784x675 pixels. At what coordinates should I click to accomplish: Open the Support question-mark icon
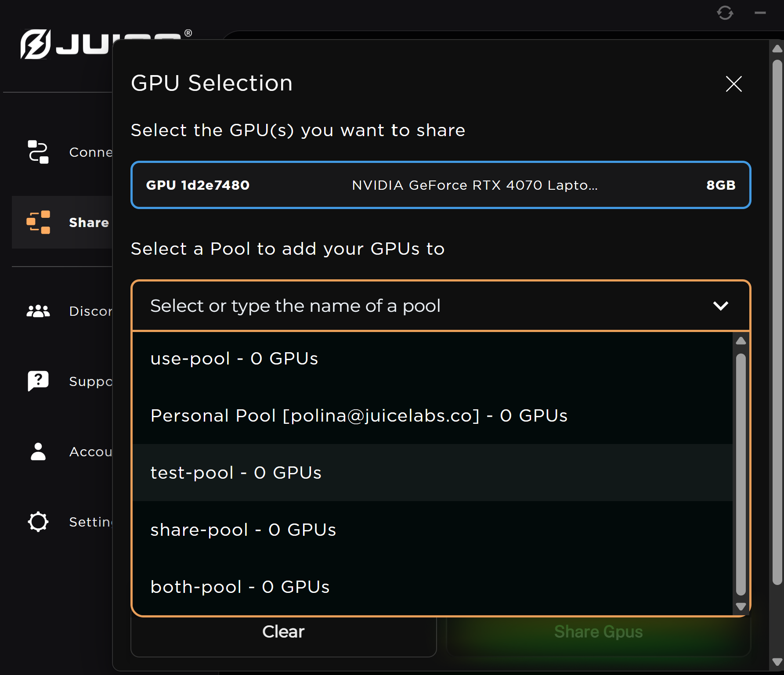tap(38, 381)
